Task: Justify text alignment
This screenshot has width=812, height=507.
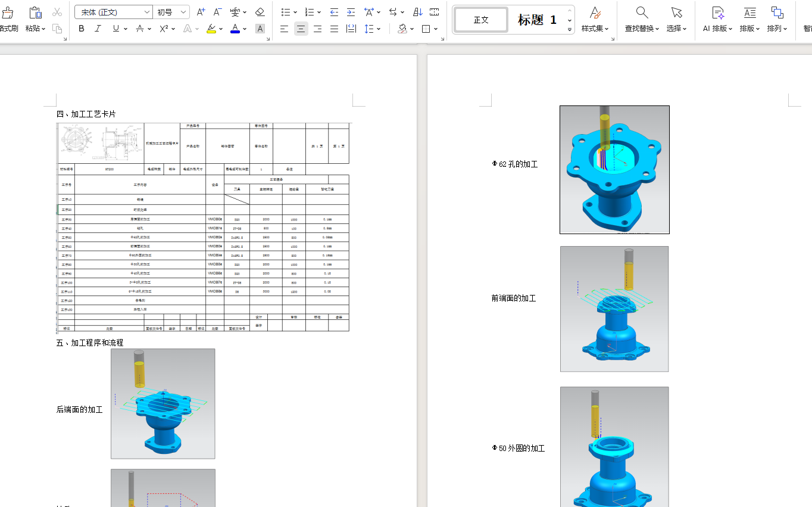Action: [x=335, y=29]
